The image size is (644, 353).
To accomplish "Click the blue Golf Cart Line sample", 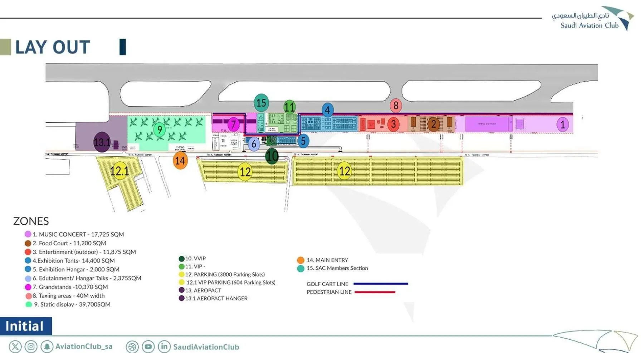I will coord(381,284).
